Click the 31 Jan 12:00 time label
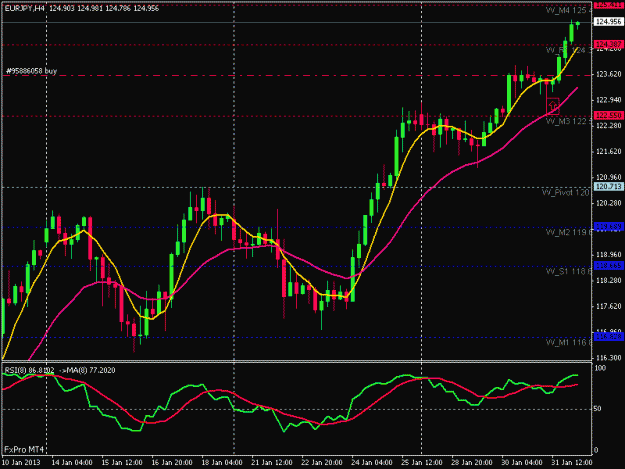 (572, 462)
